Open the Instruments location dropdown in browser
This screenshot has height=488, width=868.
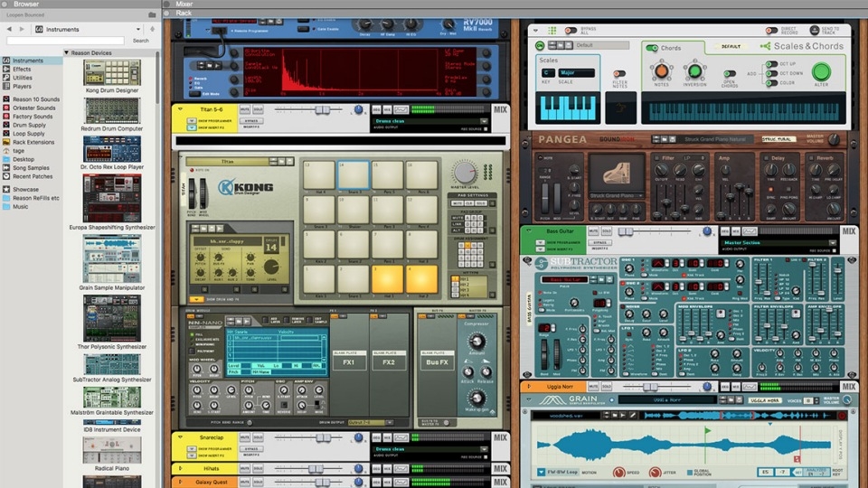[137, 29]
